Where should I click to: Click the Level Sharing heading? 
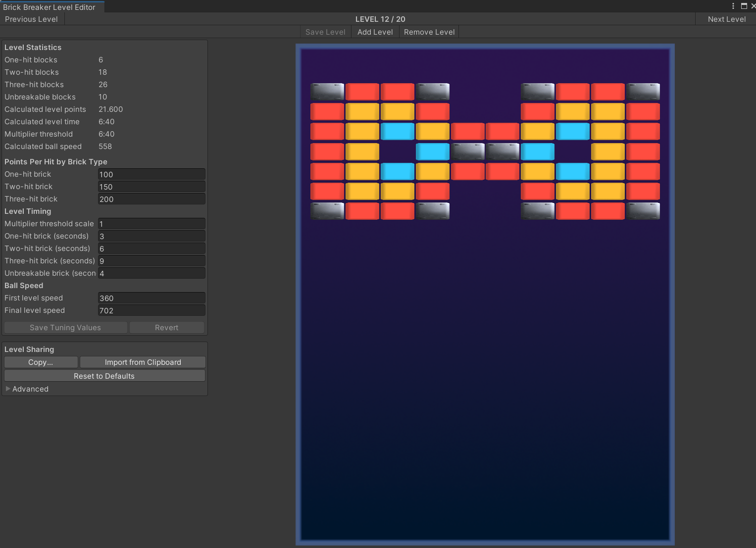tap(29, 349)
